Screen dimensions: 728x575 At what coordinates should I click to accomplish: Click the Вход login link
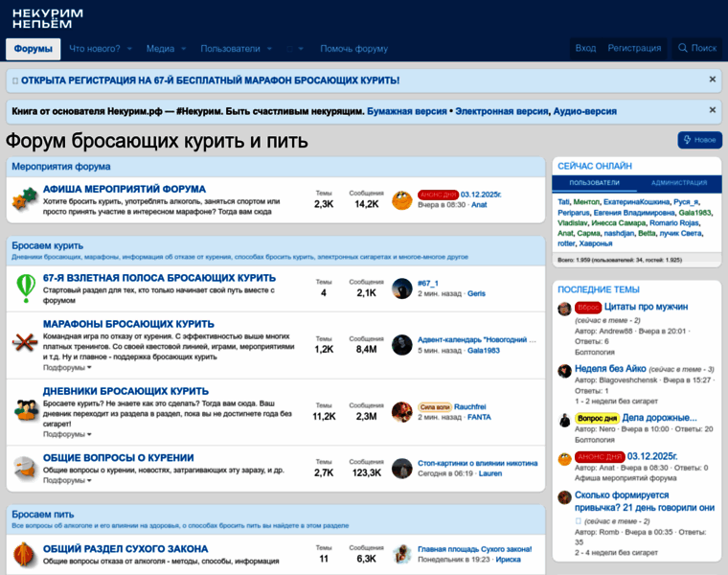click(x=585, y=48)
